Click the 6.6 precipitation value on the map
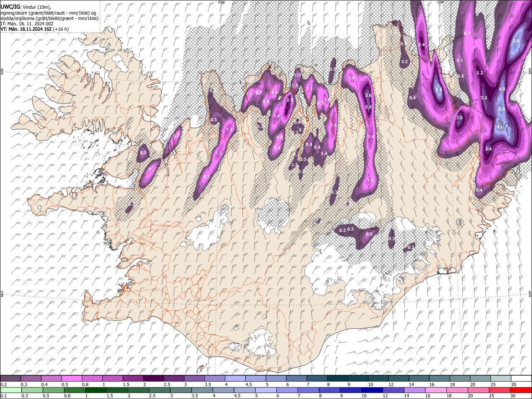 (500, 127)
